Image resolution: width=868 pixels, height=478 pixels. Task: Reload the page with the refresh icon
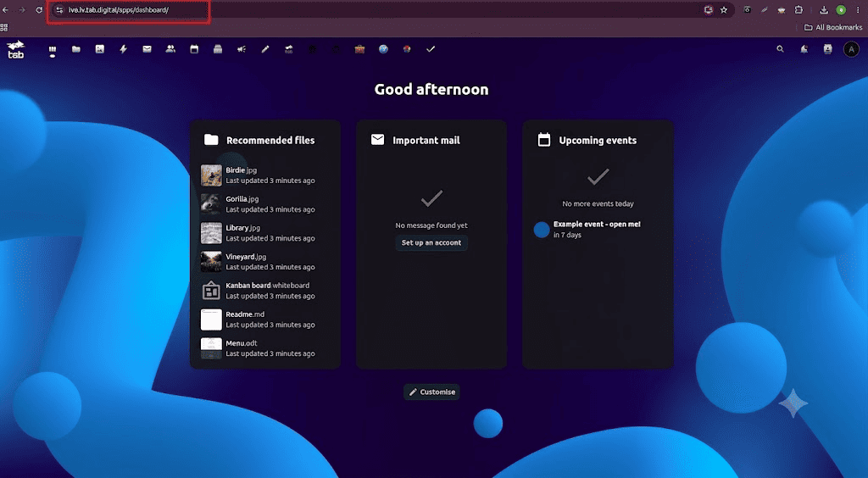39,10
